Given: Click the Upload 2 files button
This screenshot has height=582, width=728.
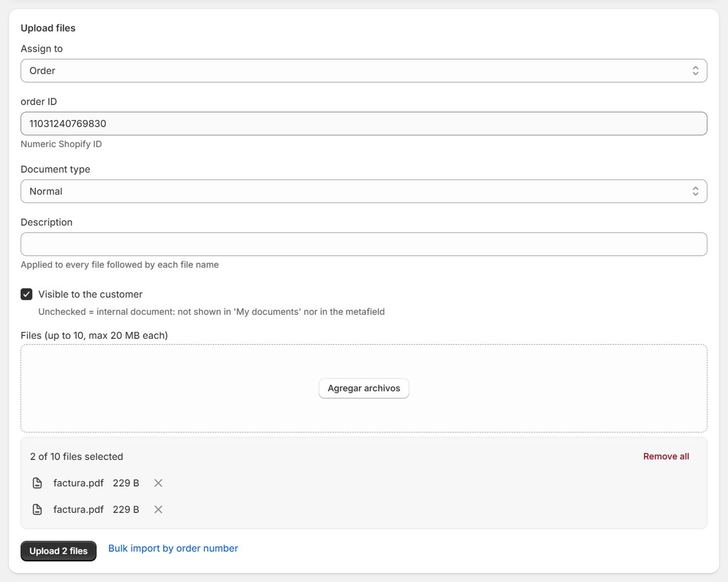Looking at the screenshot, I should tap(59, 551).
